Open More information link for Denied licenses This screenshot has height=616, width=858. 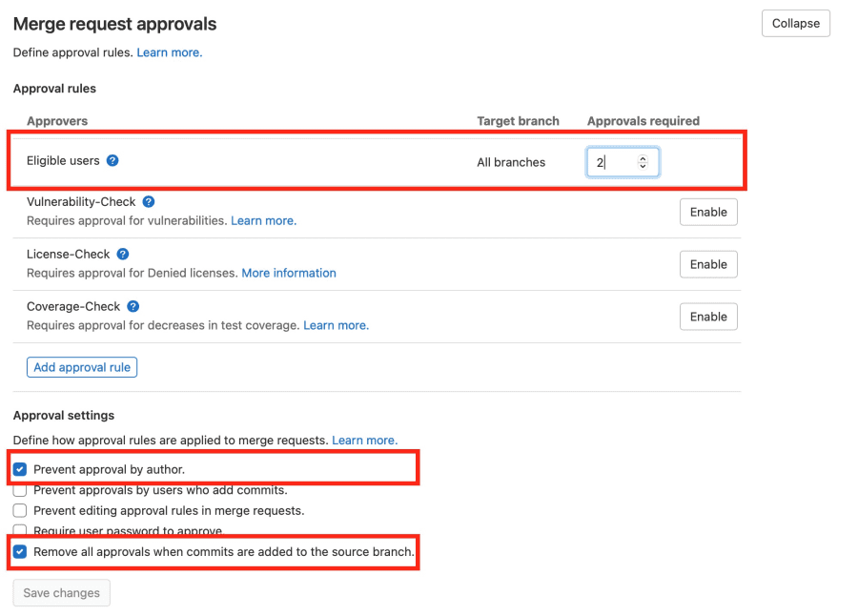pos(289,273)
